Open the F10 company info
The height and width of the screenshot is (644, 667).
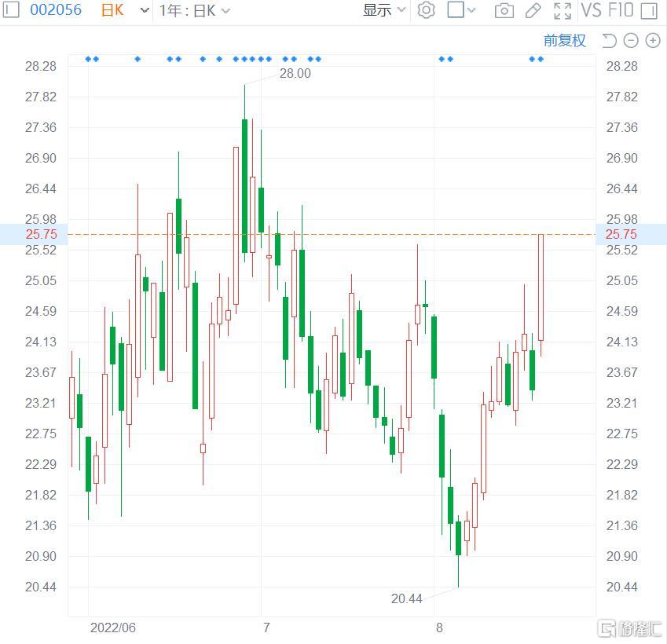pyautogui.click(x=620, y=9)
